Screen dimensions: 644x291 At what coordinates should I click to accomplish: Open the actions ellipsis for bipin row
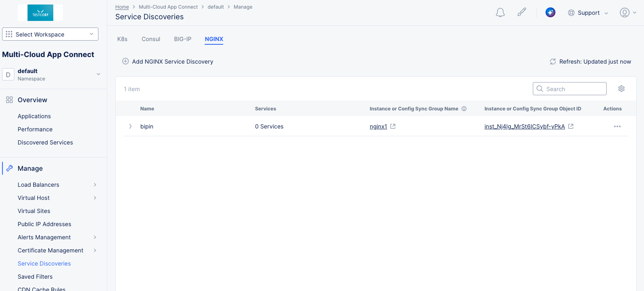(617, 126)
